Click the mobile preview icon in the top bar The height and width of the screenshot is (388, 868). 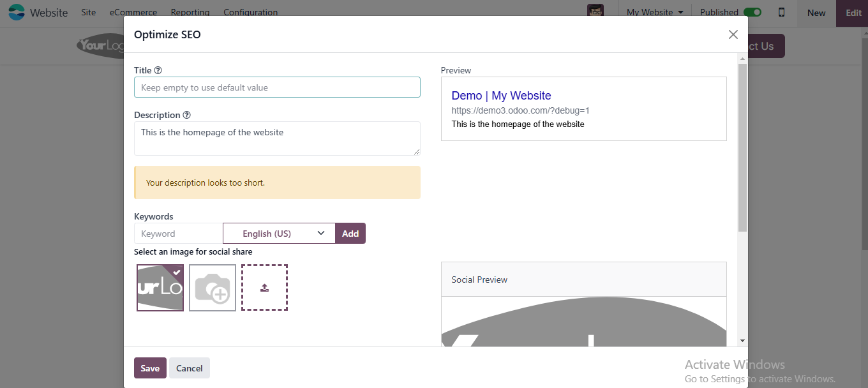click(x=782, y=12)
